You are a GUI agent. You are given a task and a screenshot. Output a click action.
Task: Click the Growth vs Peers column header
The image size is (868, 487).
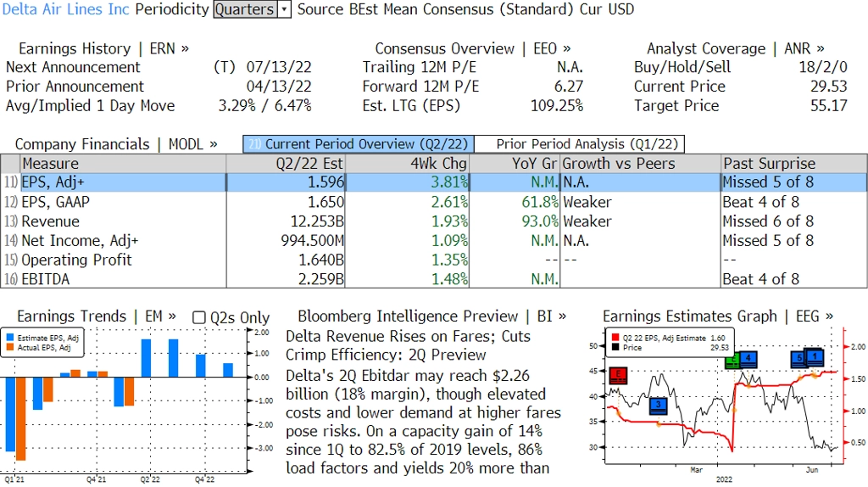pos(641,164)
